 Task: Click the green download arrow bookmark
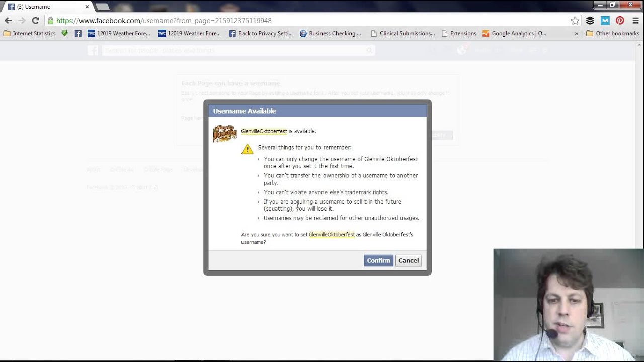64,33
